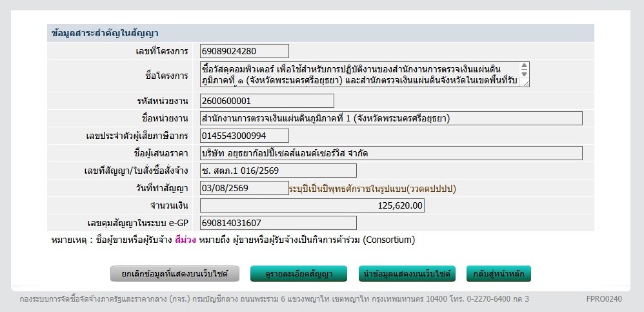Click the taxpayer ID field 0145543000994

(x=245, y=136)
